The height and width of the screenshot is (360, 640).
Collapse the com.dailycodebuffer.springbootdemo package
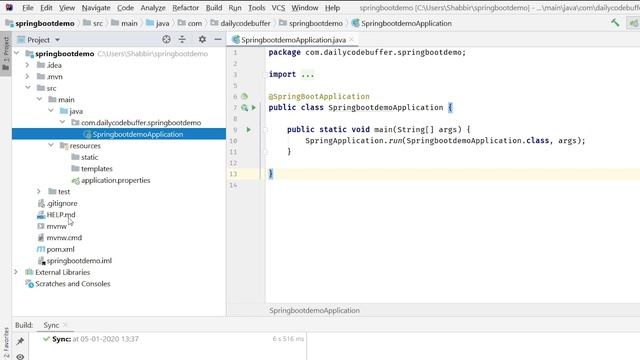[x=62, y=122]
